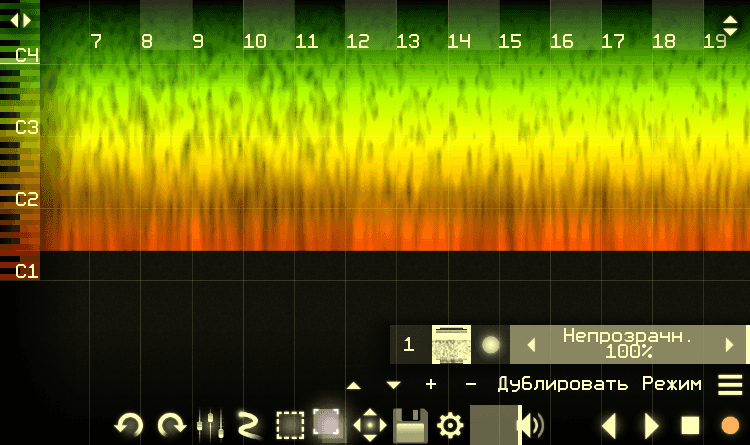Move layer down with the down arrow
The width and height of the screenshot is (750, 445).
click(394, 385)
